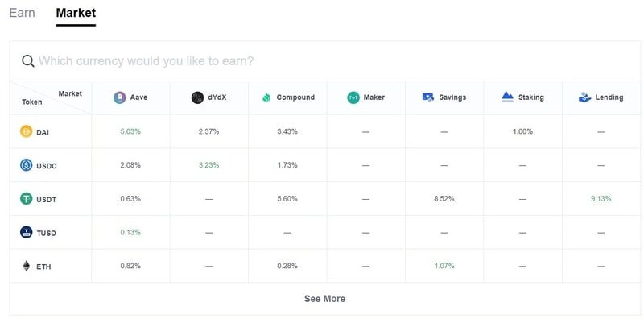Switch to the Earn tab

click(22, 13)
